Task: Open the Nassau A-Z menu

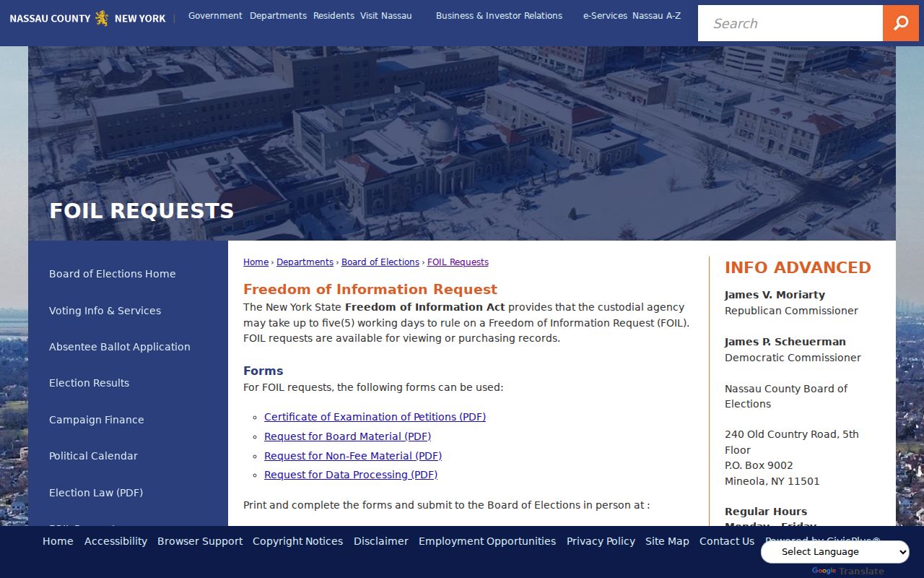Action: (x=656, y=15)
